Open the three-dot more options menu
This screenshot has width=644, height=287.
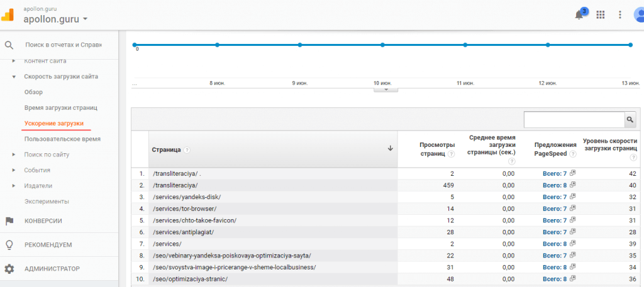[x=620, y=15]
